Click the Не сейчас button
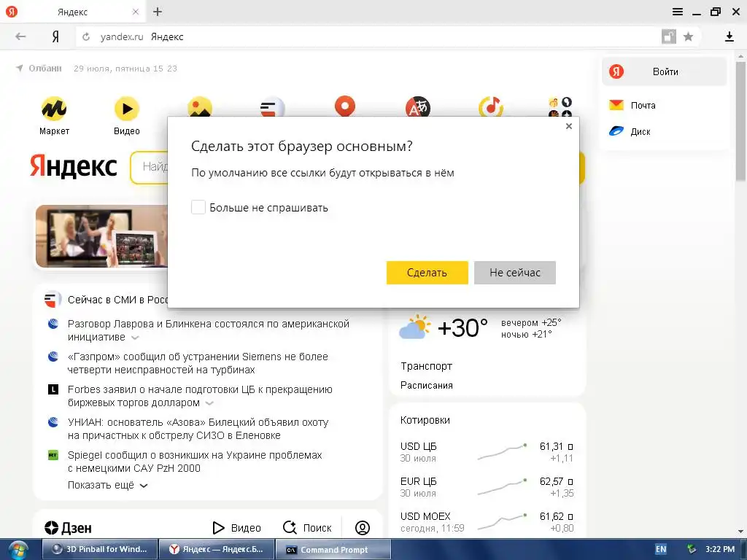The image size is (747, 560). pos(515,273)
